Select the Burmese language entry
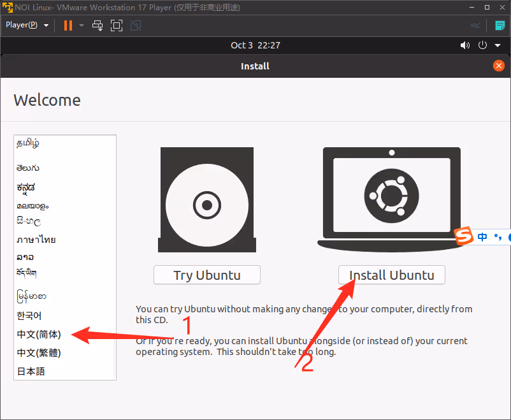The image size is (511, 420). [32, 296]
